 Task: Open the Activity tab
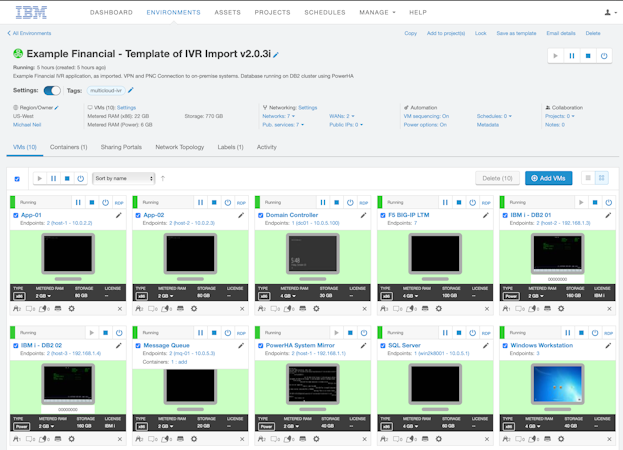click(267, 147)
